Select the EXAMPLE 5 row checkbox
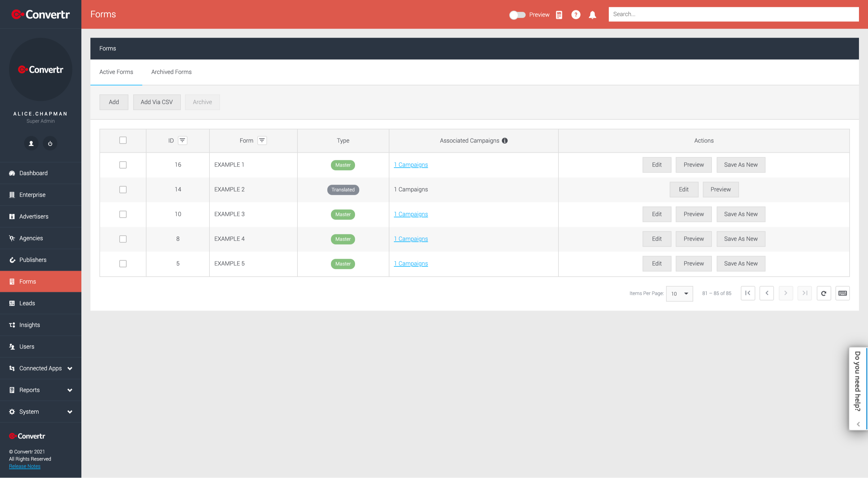 click(x=123, y=264)
